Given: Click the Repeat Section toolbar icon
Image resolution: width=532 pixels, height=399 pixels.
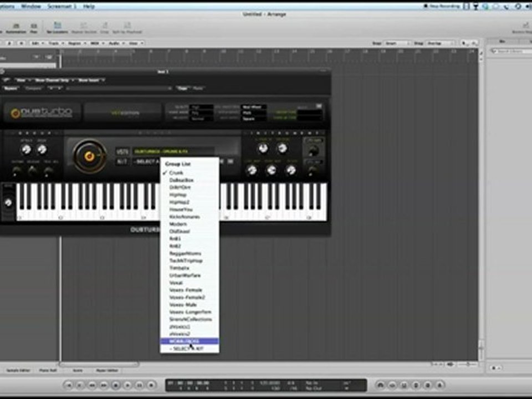Looking at the screenshot, I should pos(84,27).
